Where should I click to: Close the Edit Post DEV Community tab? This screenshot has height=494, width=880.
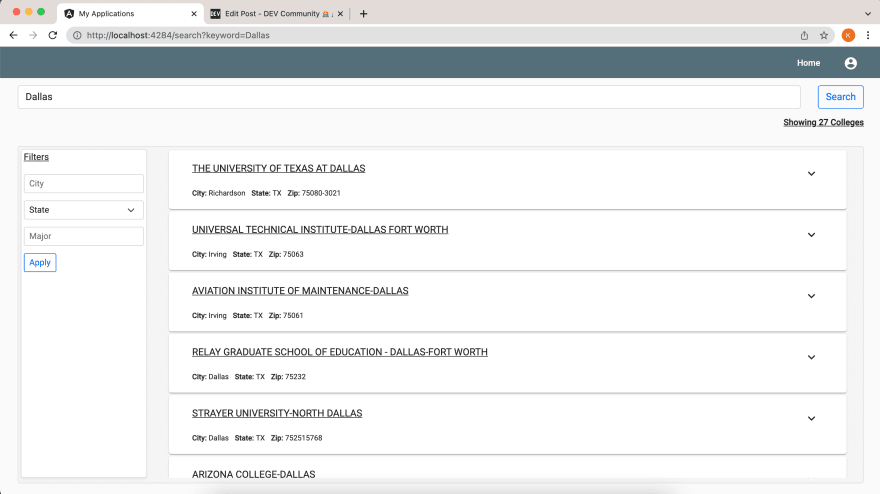340,13
